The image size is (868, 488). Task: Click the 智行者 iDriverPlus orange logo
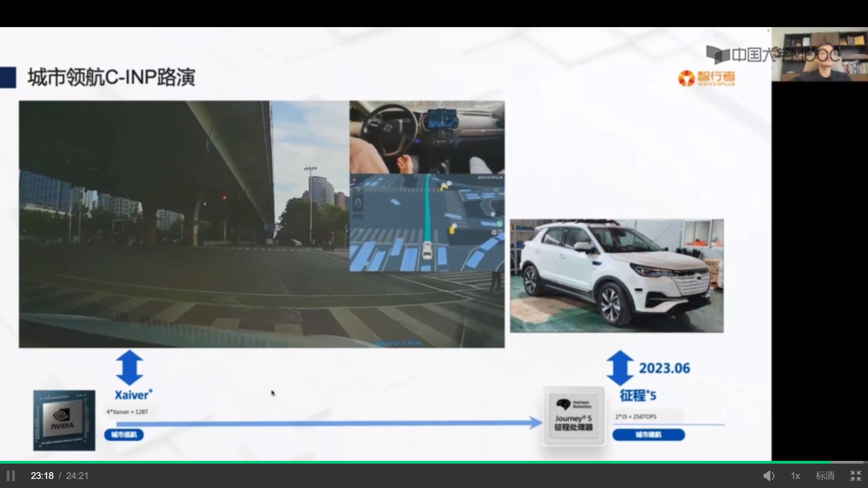(x=707, y=78)
